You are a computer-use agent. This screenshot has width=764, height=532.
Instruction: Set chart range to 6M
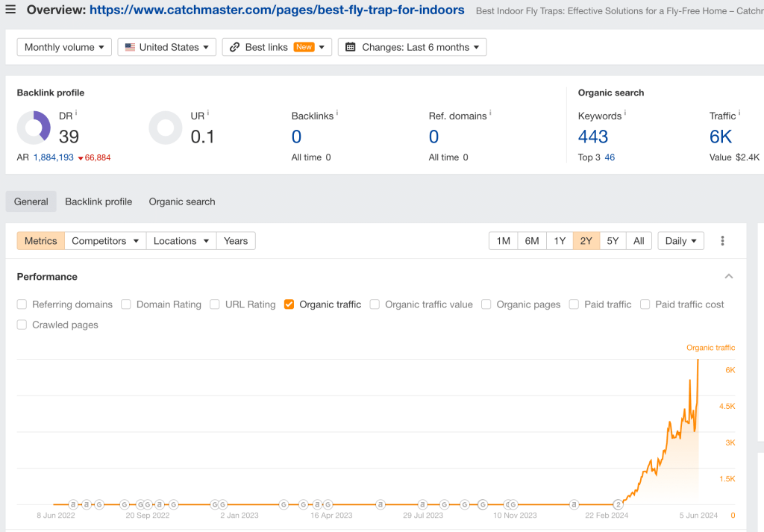531,241
